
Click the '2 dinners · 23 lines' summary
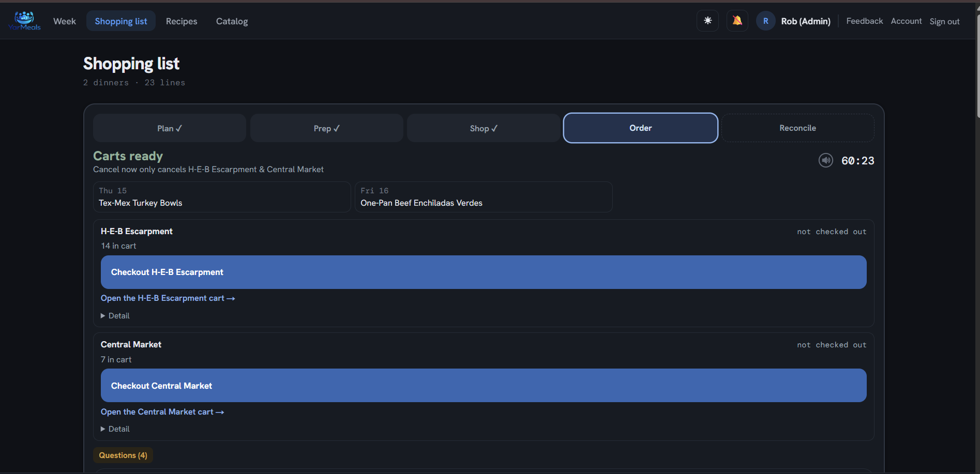click(x=134, y=83)
